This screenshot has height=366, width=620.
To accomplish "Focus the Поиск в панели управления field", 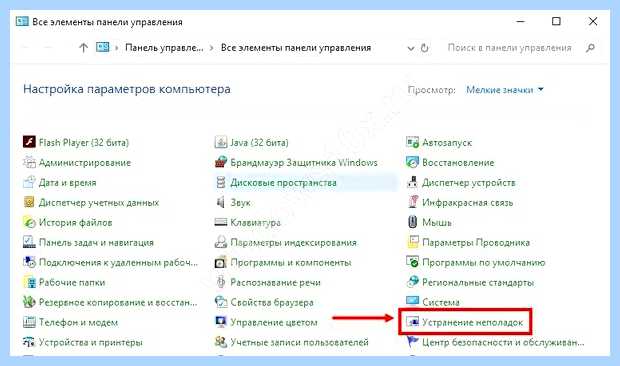I will coord(510,48).
